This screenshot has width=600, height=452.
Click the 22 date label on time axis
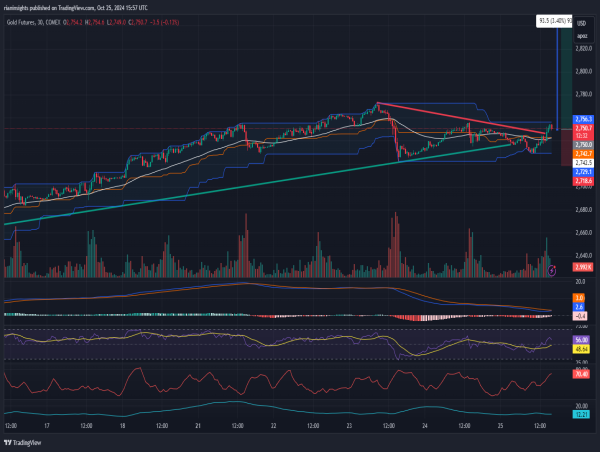[x=274, y=426]
